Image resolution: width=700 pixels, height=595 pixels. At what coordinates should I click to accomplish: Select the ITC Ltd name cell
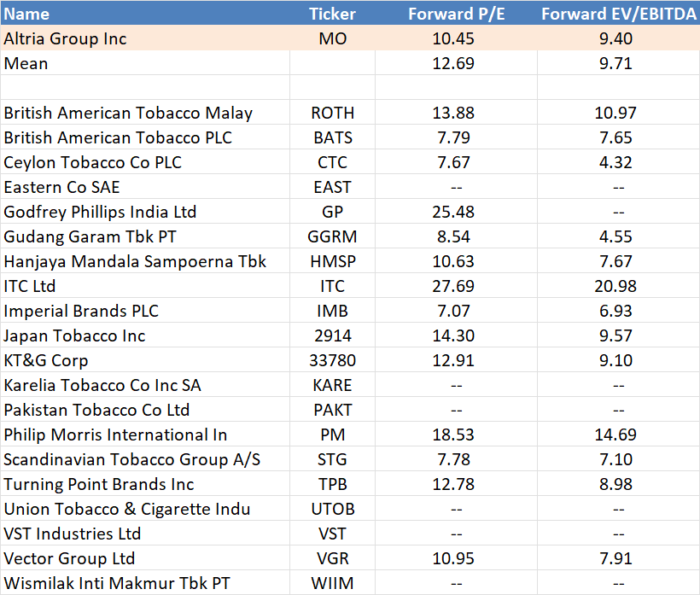click(x=145, y=286)
